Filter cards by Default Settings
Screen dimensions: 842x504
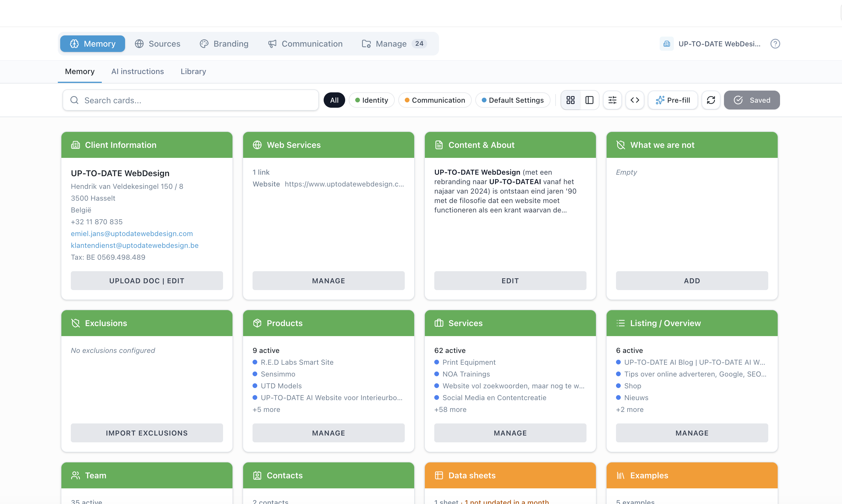point(512,100)
